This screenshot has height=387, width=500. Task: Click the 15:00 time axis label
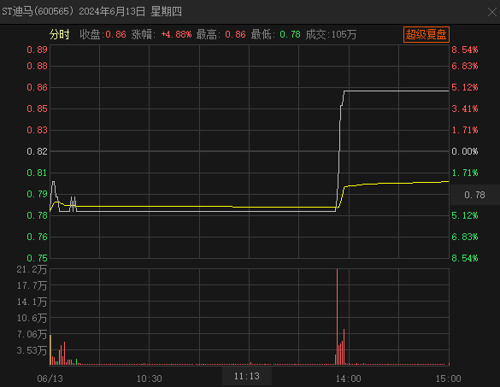coord(448,379)
